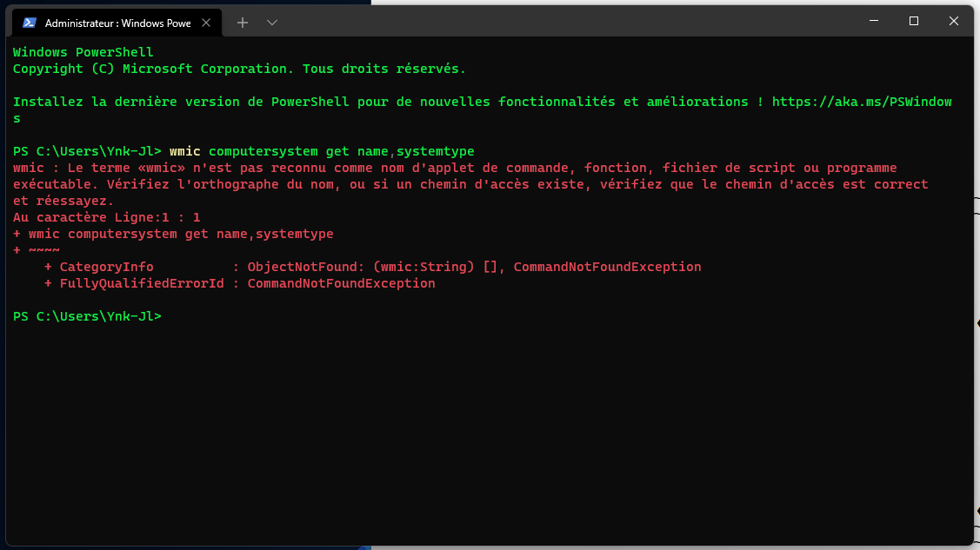Click the typed 'wmic' command word
Image resolution: width=980 pixels, height=550 pixels.
click(x=185, y=152)
